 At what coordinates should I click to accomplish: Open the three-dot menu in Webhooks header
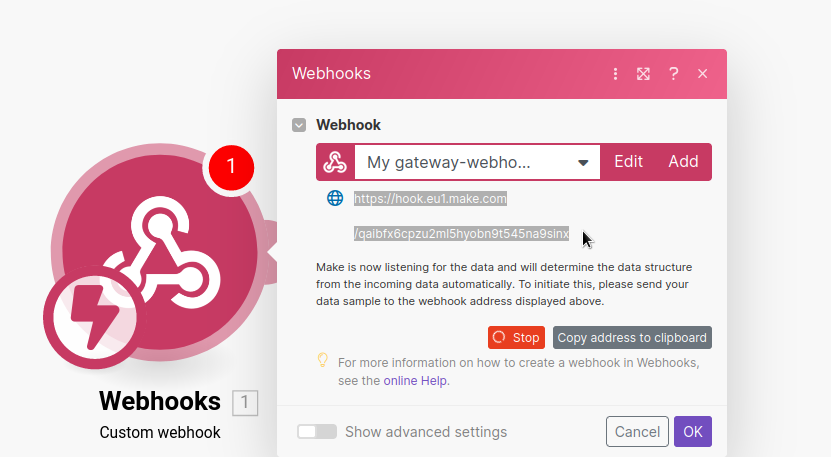[615, 74]
